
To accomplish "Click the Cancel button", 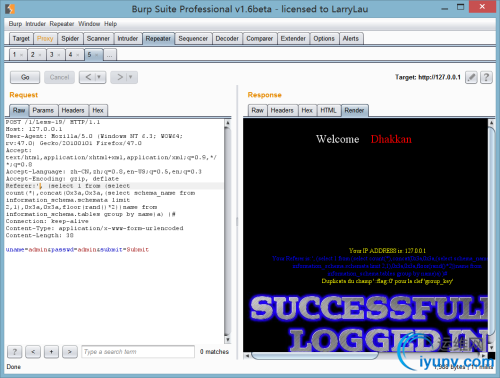I will click(x=59, y=77).
